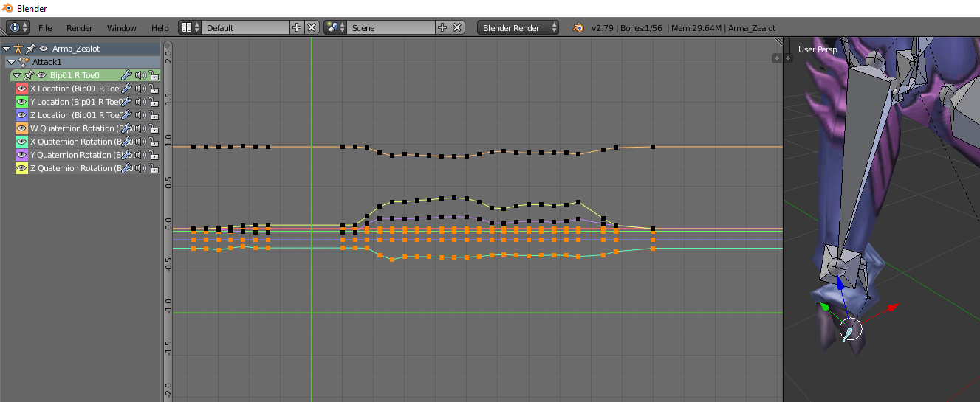The image size is (980, 402).
Task: Lock the W Quaternion Rotation channel
Action: (154, 128)
